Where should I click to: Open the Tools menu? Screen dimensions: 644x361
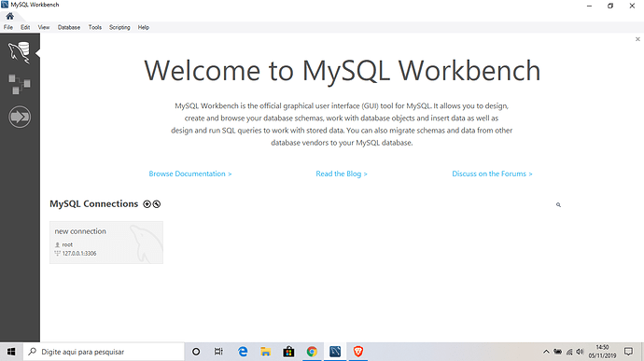[95, 27]
